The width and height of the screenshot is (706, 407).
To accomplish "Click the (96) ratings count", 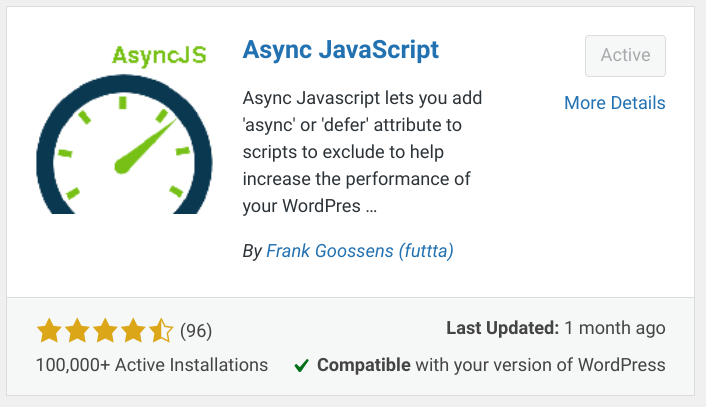I will (196, 331).
